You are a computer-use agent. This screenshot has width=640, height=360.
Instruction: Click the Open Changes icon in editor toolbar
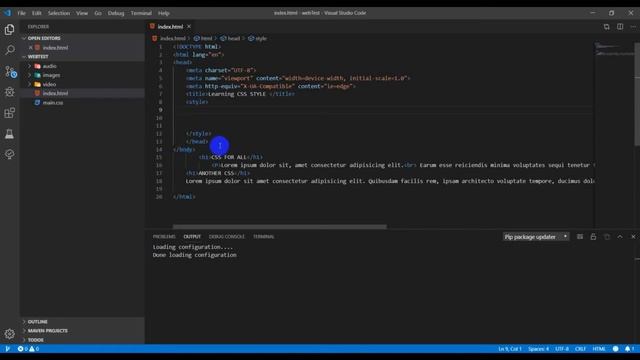607,27
